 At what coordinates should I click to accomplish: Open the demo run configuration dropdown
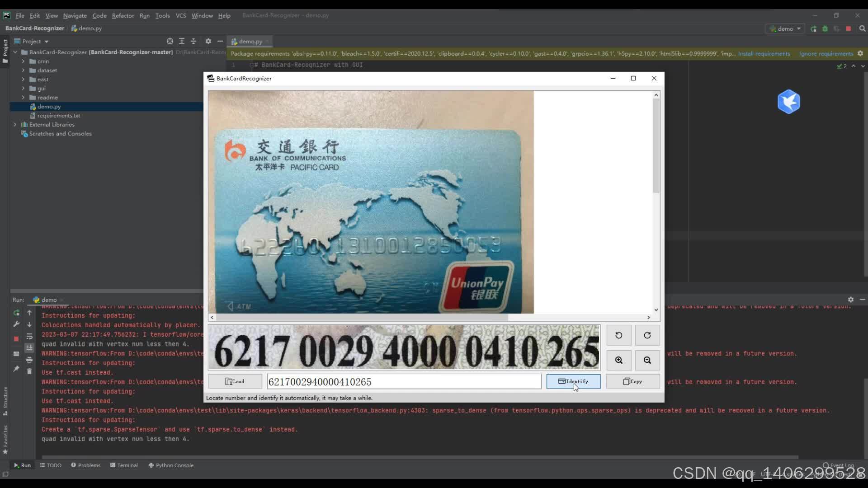click(785, 28)
